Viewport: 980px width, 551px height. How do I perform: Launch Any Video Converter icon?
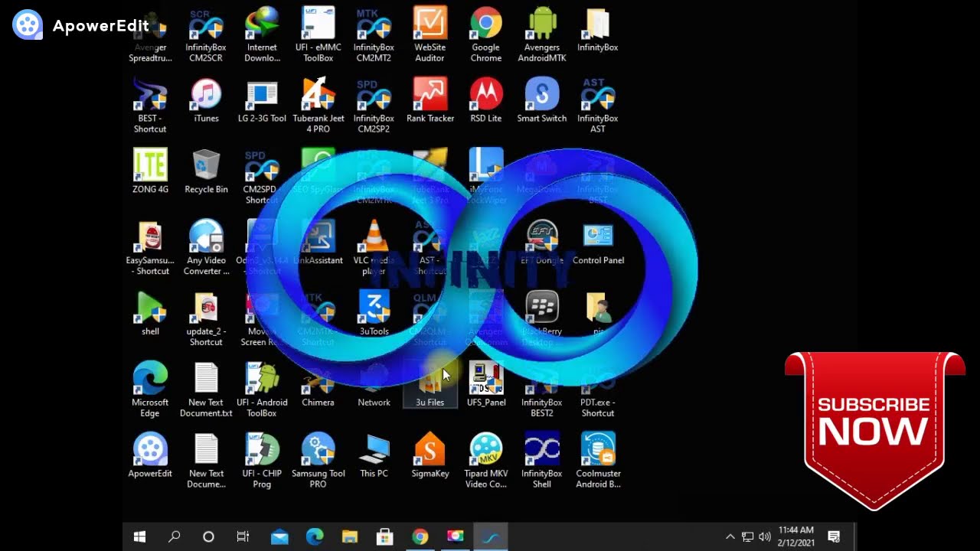(x=206, y=248)
